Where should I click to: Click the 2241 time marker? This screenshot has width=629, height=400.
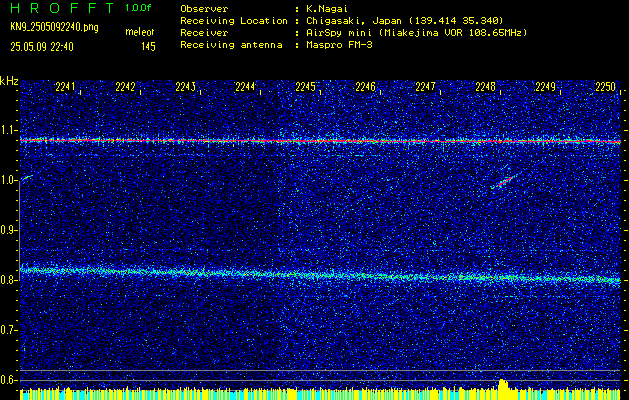pyautogui.click(x=65, y=87)
